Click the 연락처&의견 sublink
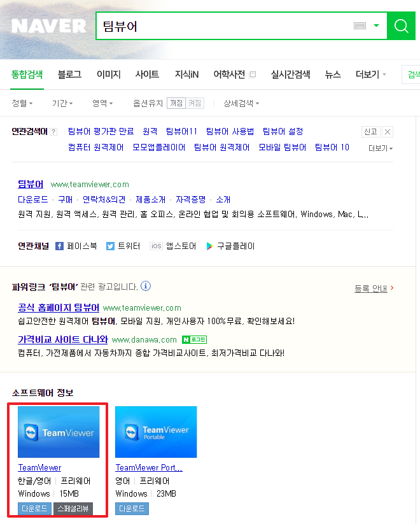Image resolution: width=420 pixels, height=524 pixels. (x=104, y=199)
